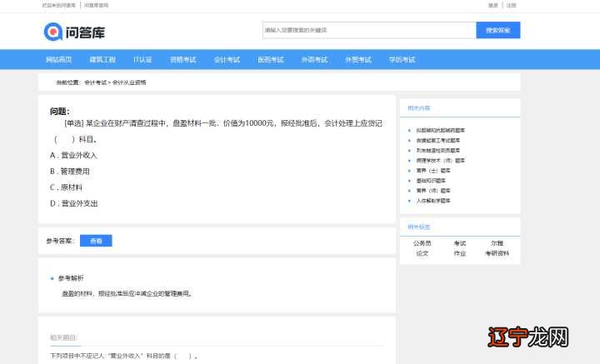600x364 pixels.
Task: Open the IT认证 nav item
Action: pyautogui.click(x=142, y=60)
